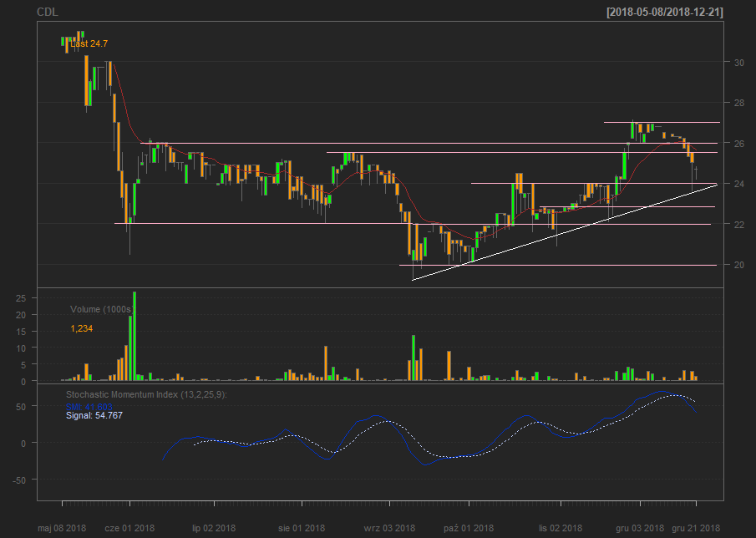
Task: Click the "maj 08 2018" date label
Action: (x=62, y=528)
